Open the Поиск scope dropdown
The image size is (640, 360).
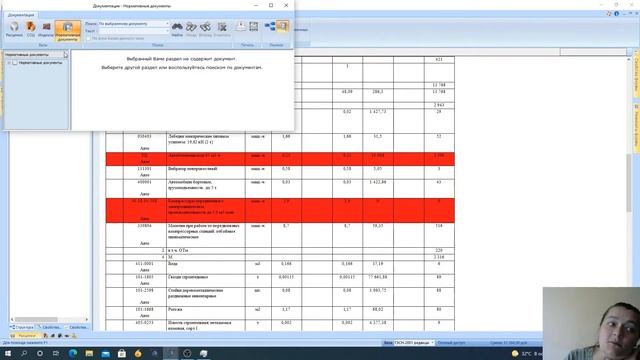click(x=167, y=24)
